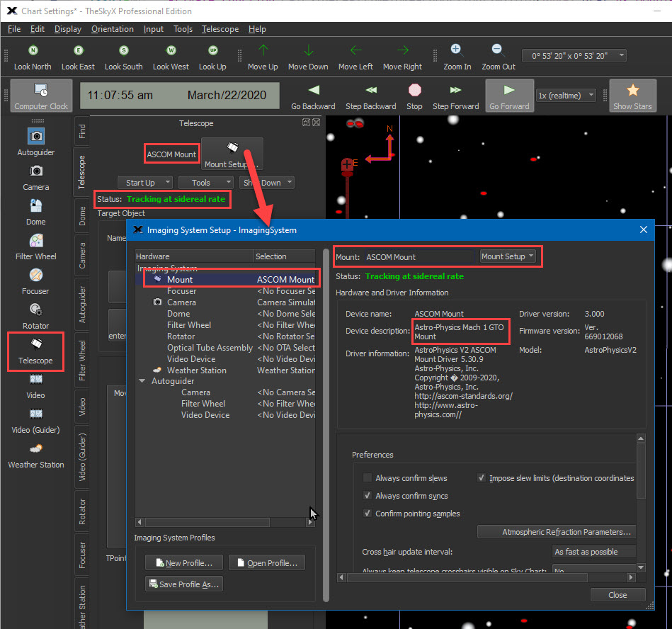Open the field of view size dropdown
672x629 pixels.
click(x=574, y=56)
